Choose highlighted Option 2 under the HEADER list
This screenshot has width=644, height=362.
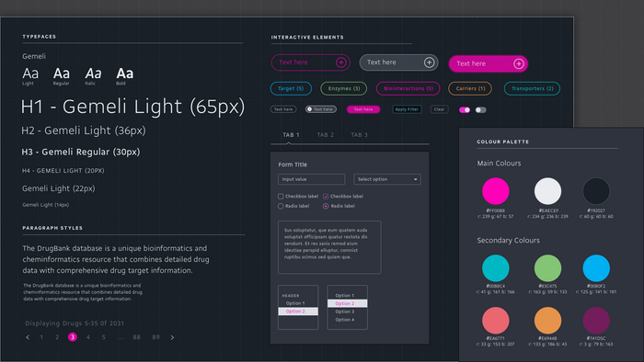[298, 311]
